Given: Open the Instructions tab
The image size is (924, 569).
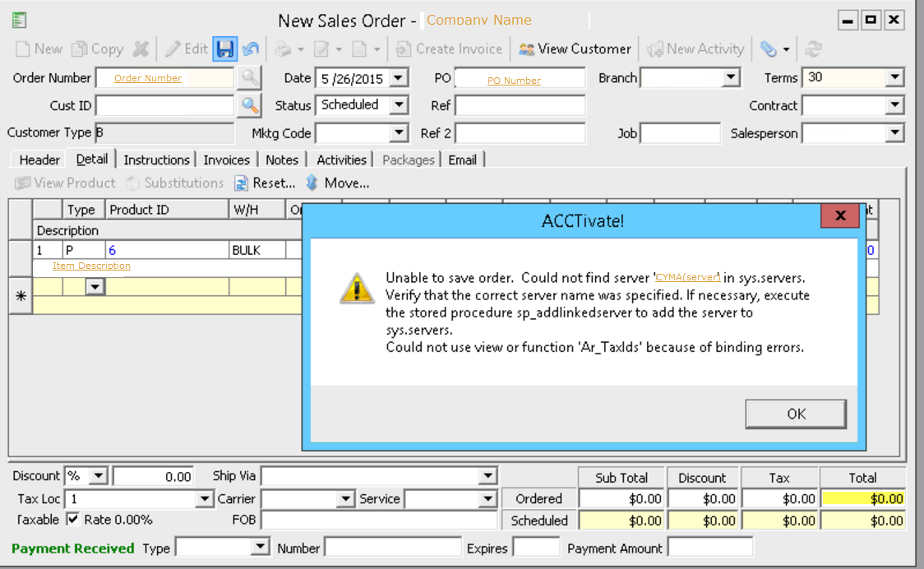Looking at the screenshot, I should point(157,160).
